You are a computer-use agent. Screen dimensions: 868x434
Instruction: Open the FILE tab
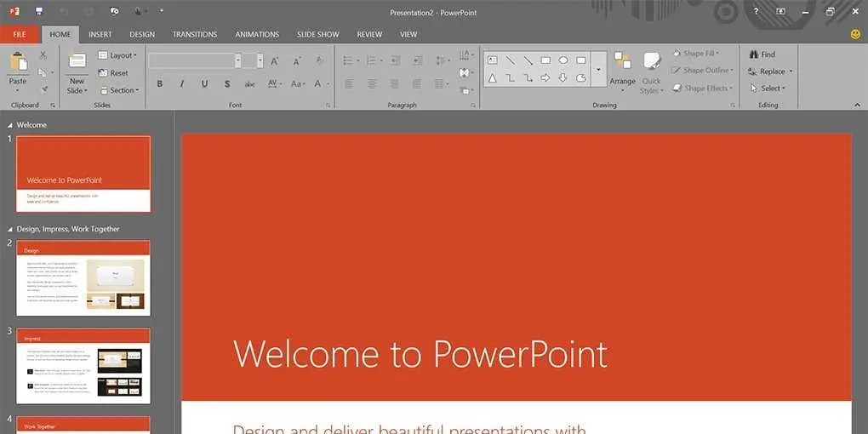coord(20,34)
